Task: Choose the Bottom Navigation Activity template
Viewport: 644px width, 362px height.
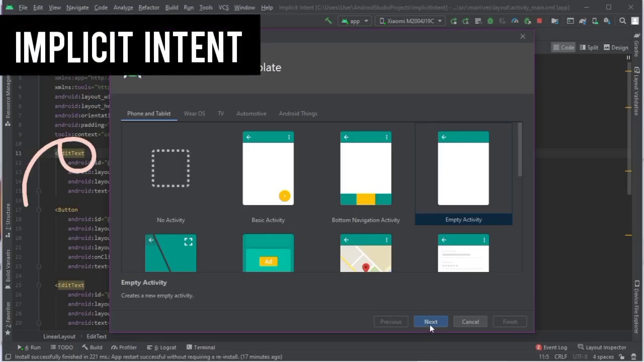Action: point(366,174)
